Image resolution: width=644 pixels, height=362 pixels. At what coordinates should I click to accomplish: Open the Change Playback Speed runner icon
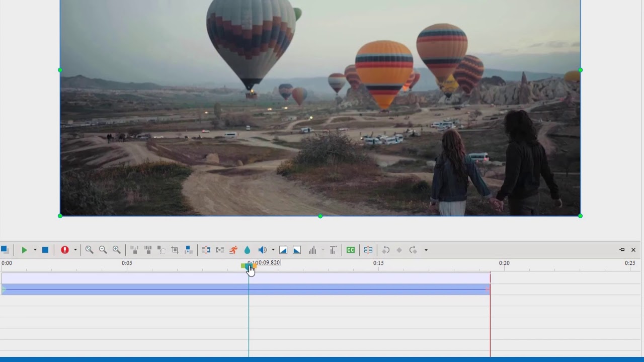(x=233, y=250)
